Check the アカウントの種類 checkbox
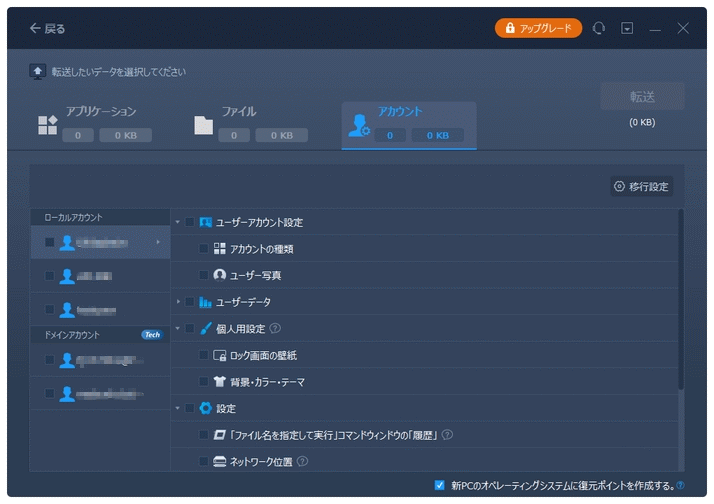This screenshot has width=714, height=504. [x=204, y=248]
